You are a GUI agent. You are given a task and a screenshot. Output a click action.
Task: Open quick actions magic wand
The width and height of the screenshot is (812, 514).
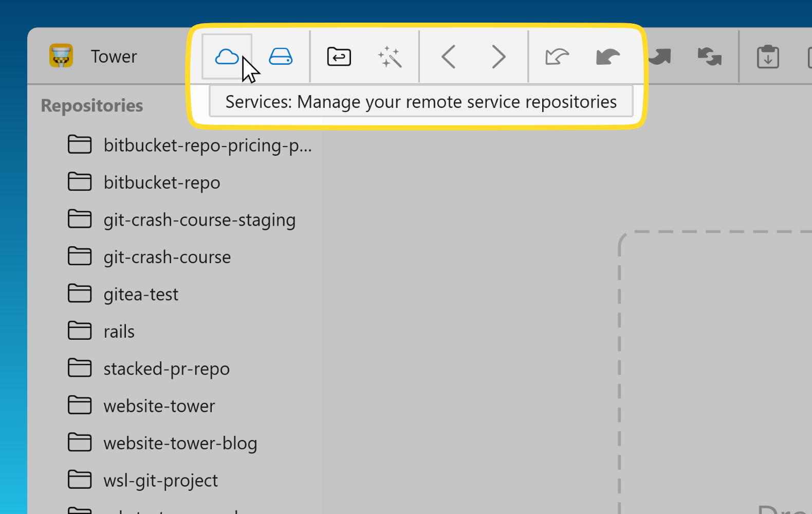point(390,57)
